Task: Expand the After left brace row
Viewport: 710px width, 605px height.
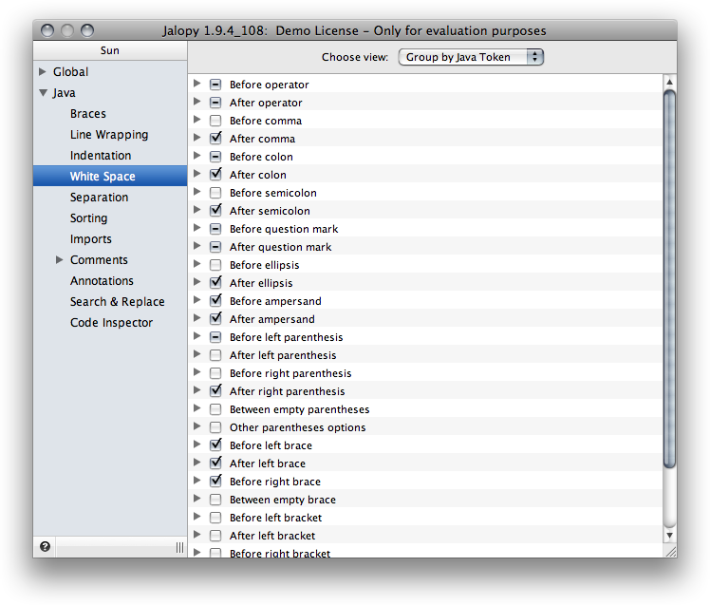Action: click(197, 462)
